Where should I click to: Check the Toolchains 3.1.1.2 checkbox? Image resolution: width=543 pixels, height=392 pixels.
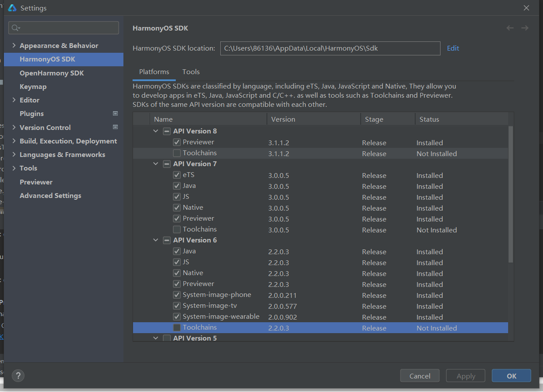[x=177, y=153]
